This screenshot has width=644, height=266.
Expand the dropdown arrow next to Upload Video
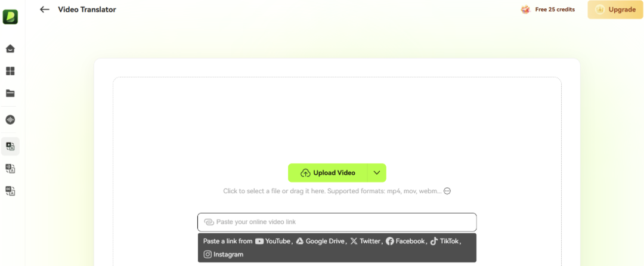[x=377, y=173]
